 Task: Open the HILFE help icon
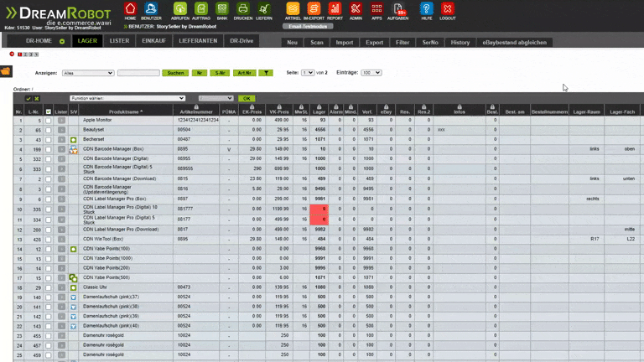[x=426, y=9]
